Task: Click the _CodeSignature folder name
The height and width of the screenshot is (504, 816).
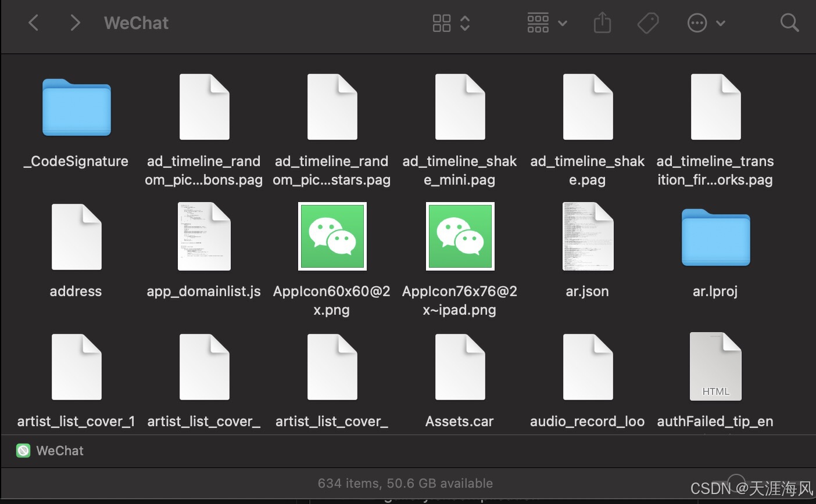Action: click(76, 161)
